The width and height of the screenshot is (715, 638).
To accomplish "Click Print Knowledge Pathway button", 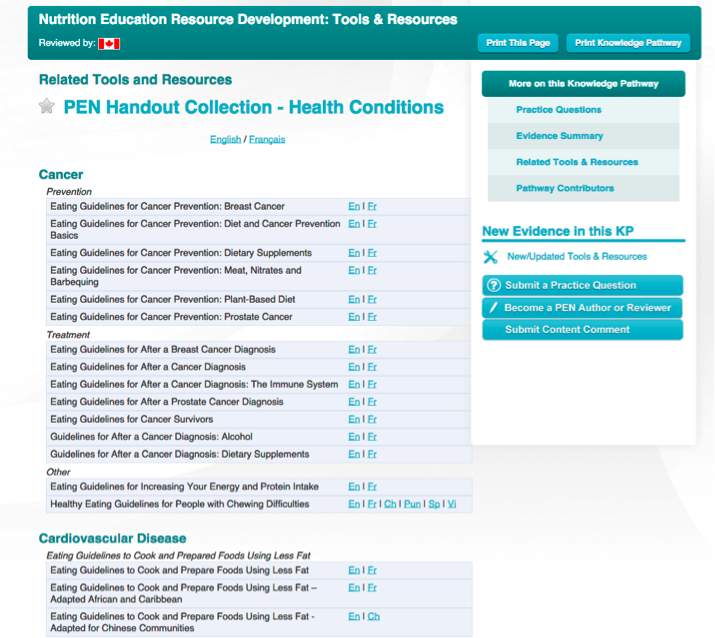I will point(628,43).
